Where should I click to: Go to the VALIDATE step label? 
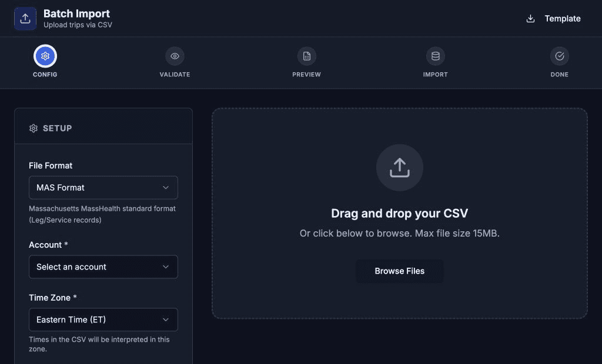coord(175,75)
